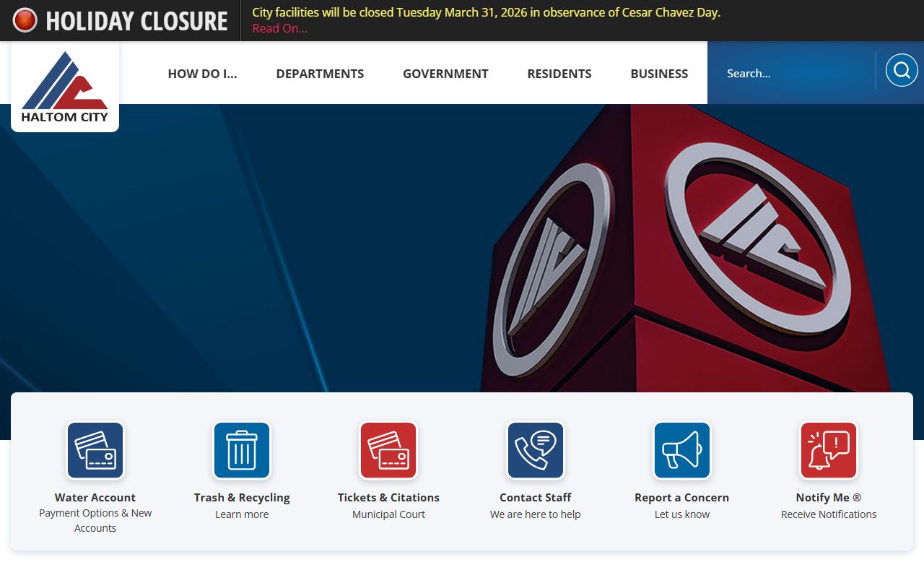Click into the Search input field
The image size is (924, 578).
coord(794,73)
